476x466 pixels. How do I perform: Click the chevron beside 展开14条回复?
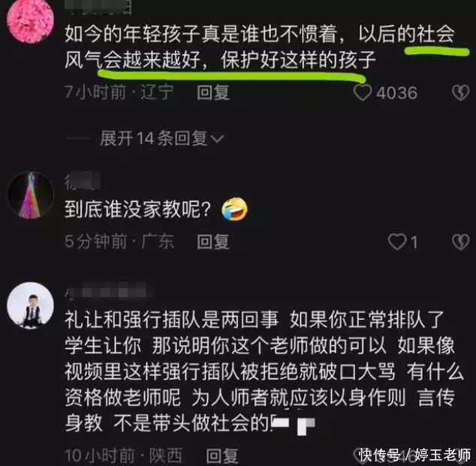218,139
